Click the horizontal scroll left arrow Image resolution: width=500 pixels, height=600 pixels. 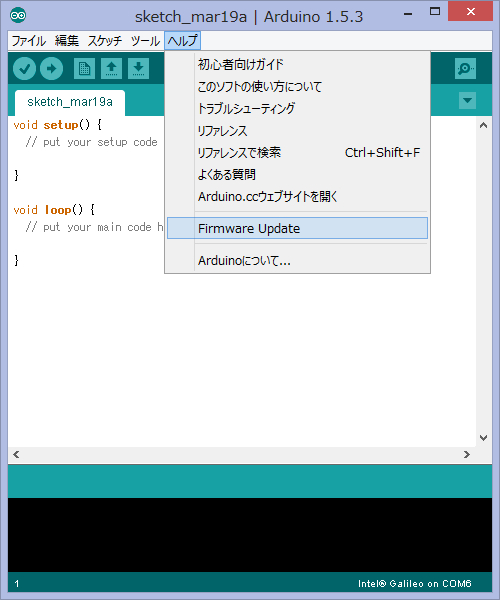(x=16, y=455)
